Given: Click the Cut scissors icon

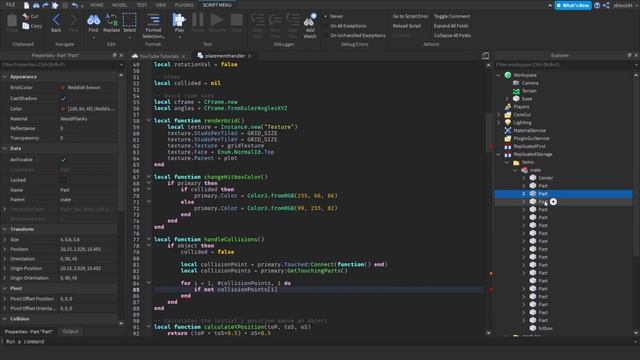Looking at the screenshot, I should pyautogui.click(x=26, y=16).
